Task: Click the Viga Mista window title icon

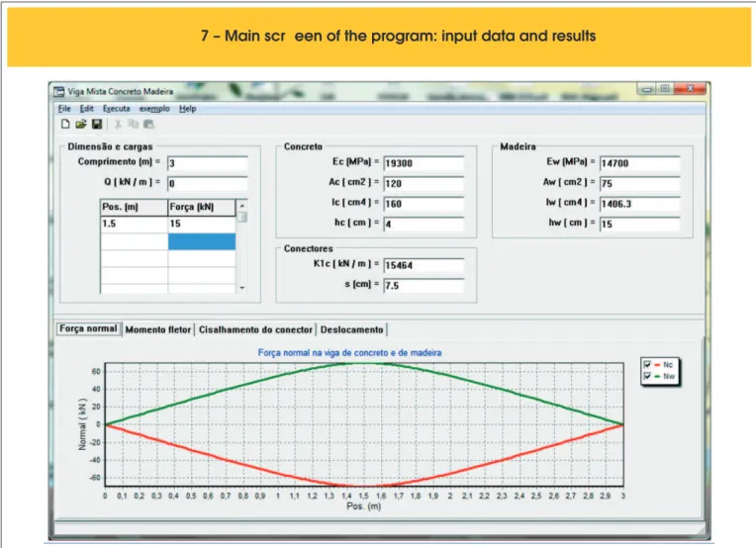Action: pyautogui.click(x=58, y=92)
